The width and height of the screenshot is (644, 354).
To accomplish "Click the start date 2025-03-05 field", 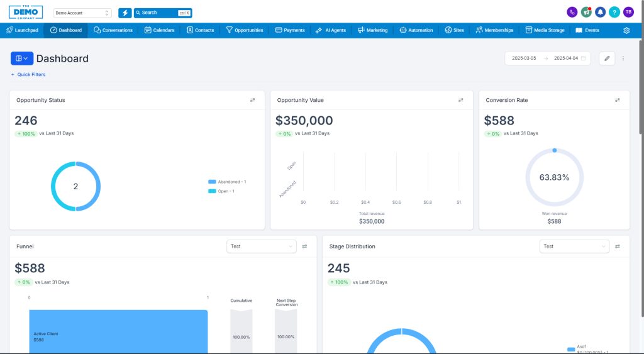I will 524,58.
